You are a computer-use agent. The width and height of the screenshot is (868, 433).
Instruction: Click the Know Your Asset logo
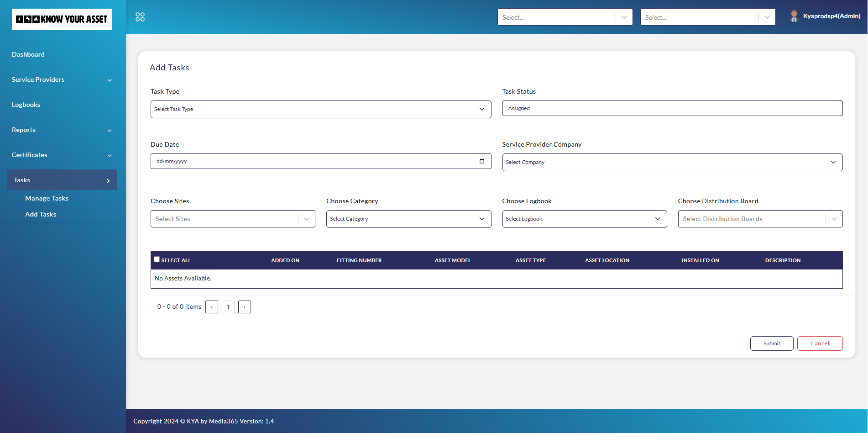pyautogui.click(x=62, y=19)
